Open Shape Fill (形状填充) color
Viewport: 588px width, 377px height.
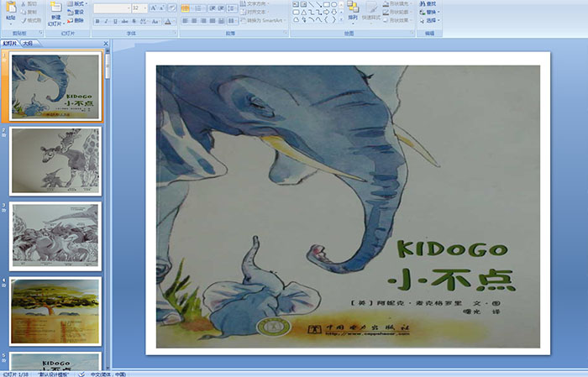click(x=398, y=3)
